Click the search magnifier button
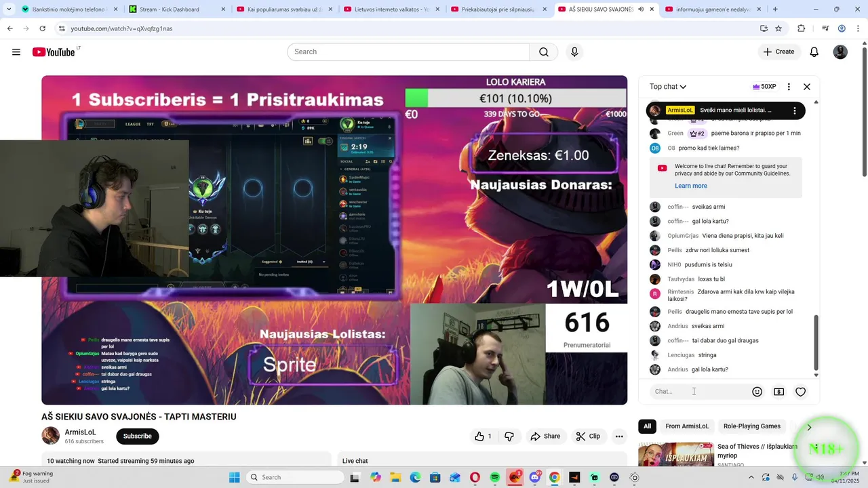The height and width of the screenshot is (488, 868). pyautogui.click(x=544, y=52)
